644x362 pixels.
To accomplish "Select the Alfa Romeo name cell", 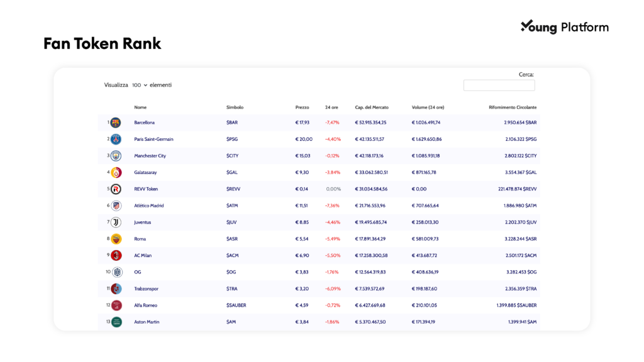I will point(145,305).
